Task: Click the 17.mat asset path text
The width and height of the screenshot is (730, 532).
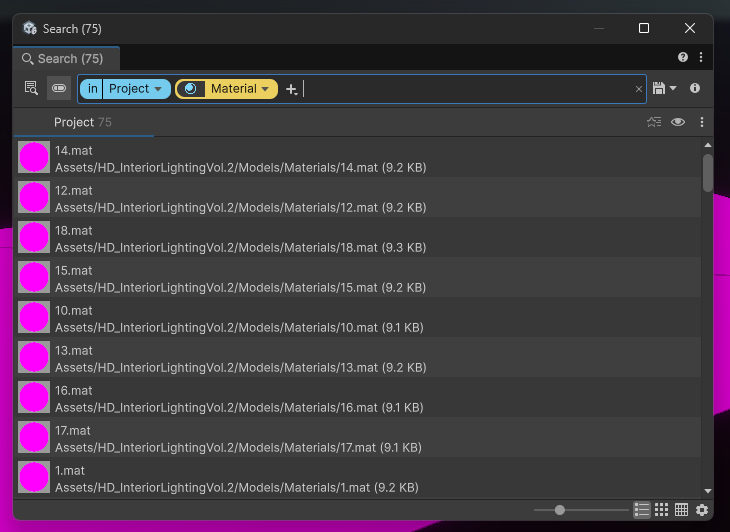Action: coord(238,448)
